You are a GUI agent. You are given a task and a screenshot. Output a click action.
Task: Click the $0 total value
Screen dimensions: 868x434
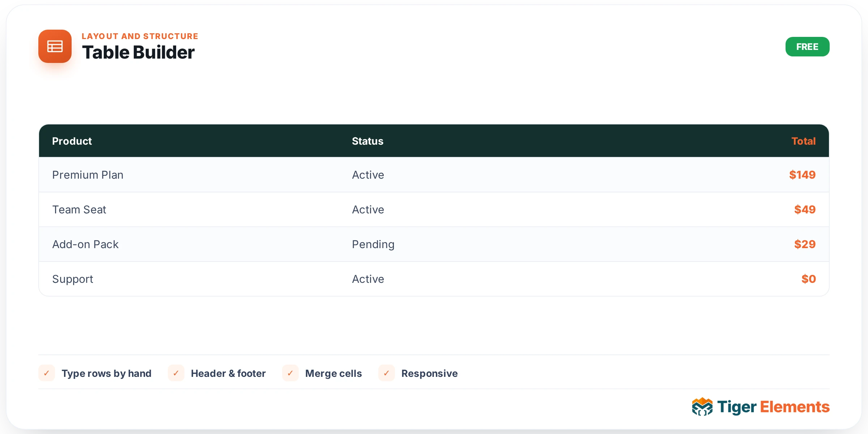click(x=809, y=279)
